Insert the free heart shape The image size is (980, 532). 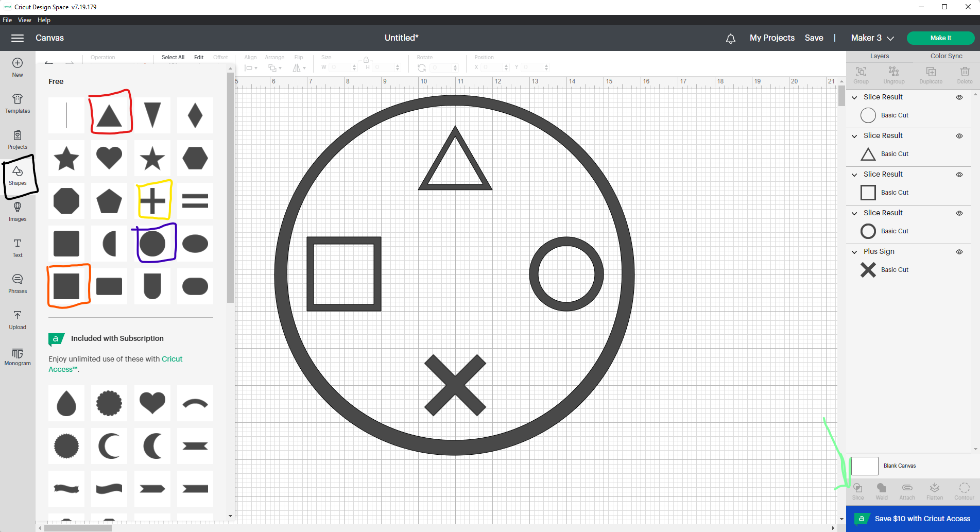point(109,158)
